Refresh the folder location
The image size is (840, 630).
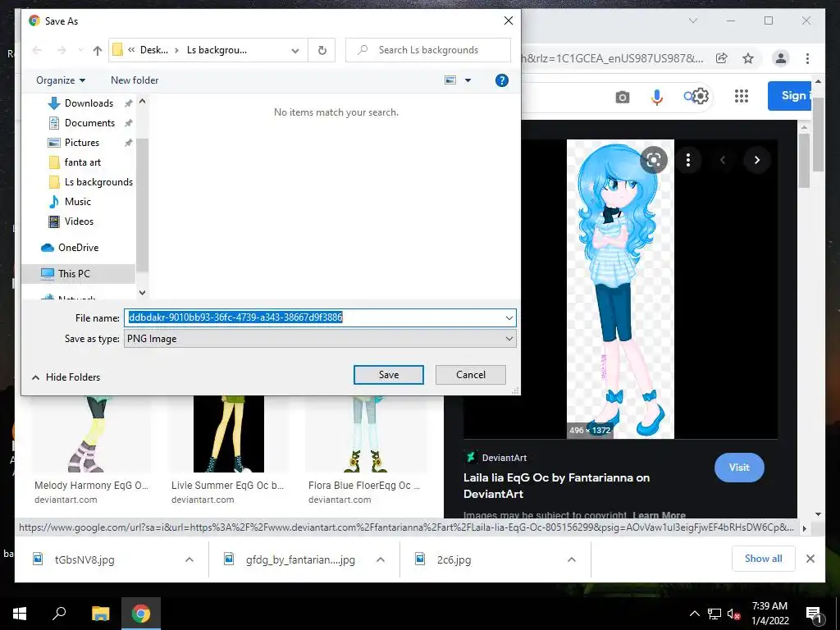(x=322, y=50)
